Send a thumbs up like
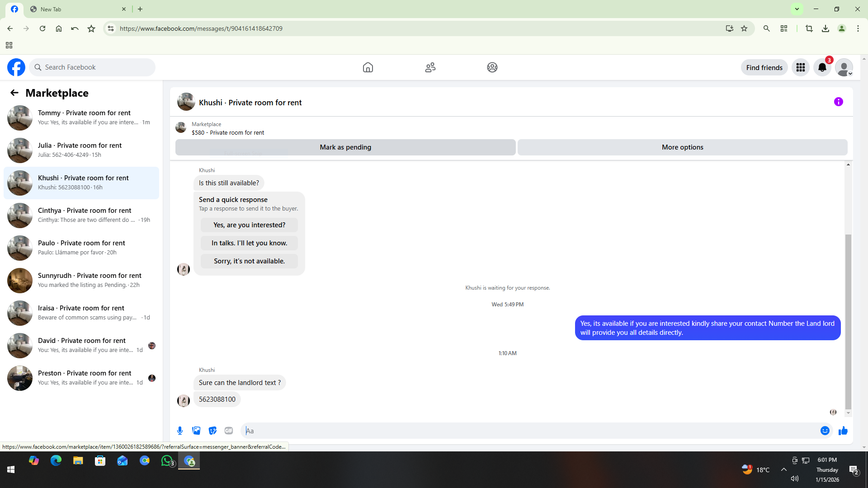Image resolution: width=868 pixels, height=488 pixels. coord(843,431)
